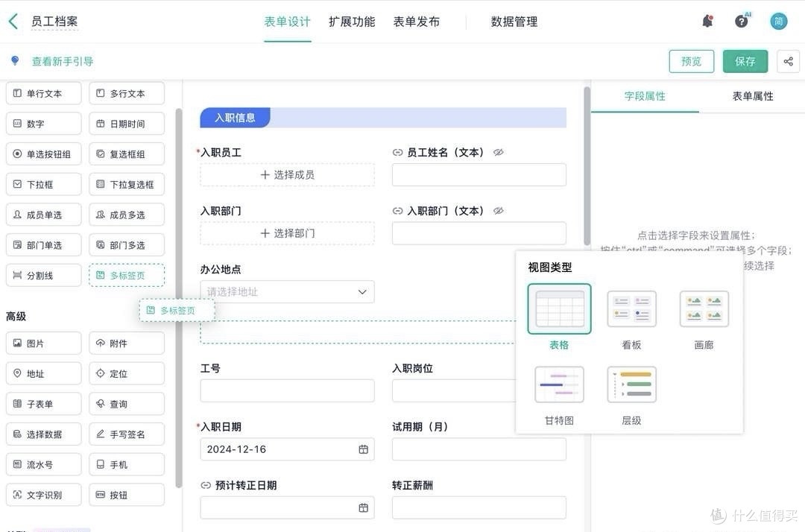Screen dimensions: 805x532
Task: Add a 数字 field
Action: (44, 124)
